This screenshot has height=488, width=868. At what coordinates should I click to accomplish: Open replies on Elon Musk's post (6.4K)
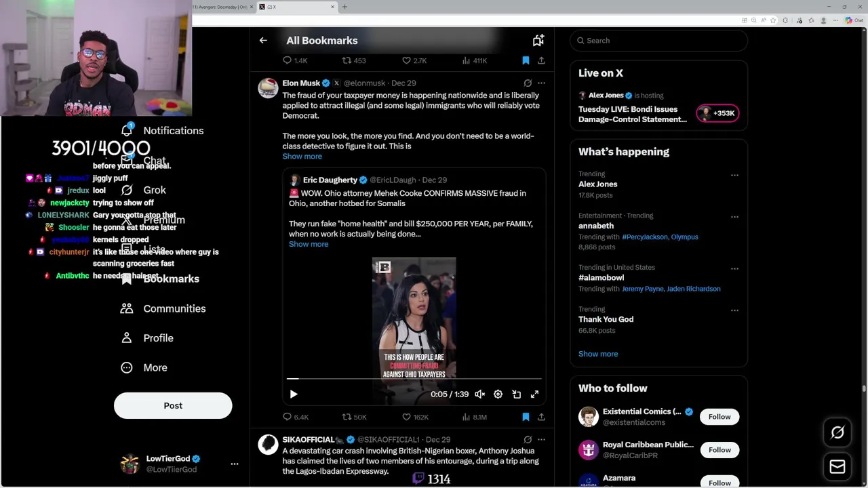pyautogui.click(x=296, y=417)
